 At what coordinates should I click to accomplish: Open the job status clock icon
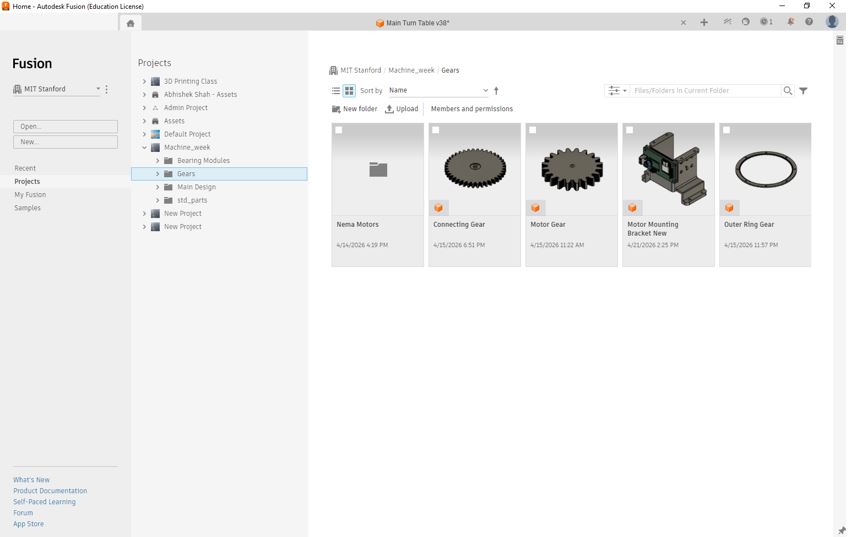766,22
